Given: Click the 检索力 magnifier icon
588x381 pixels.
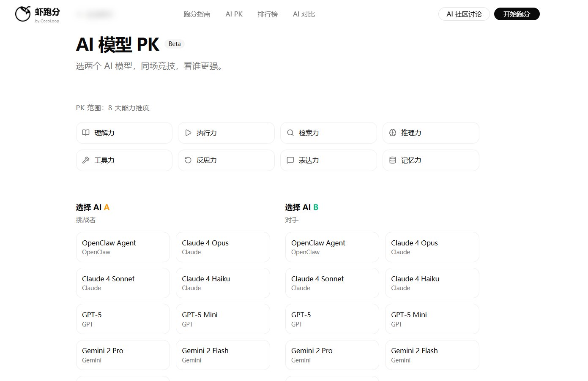Looking at the screenshot, I should point(290,133).
